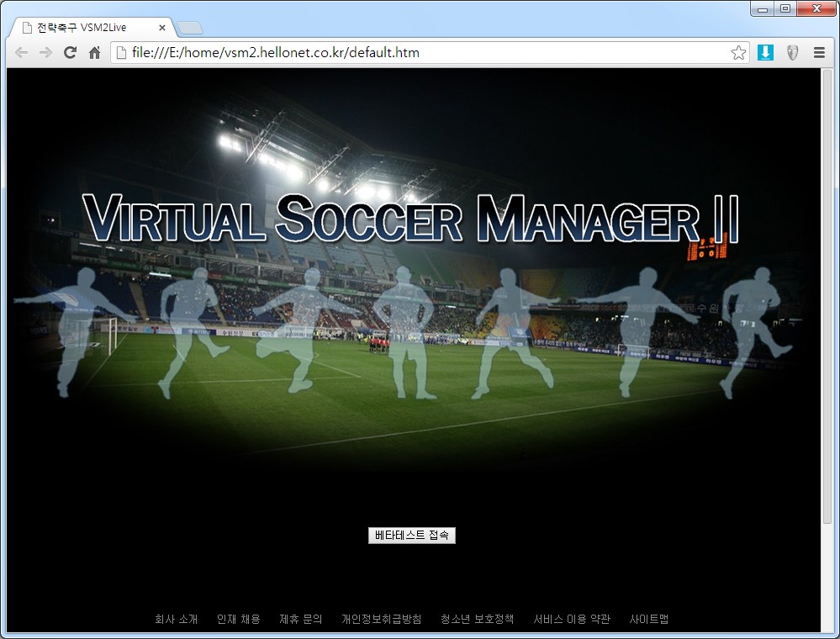
Task: Open the 개인정보취급방침 link
Action: pyautogui.click(x=381, y=620)
